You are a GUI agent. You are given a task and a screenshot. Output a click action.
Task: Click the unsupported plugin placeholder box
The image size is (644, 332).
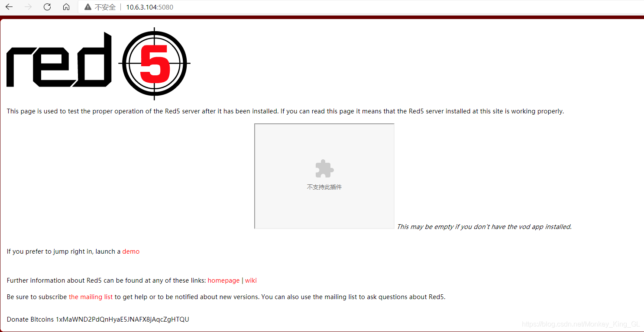pyautogui.click(x=324, y=176)
